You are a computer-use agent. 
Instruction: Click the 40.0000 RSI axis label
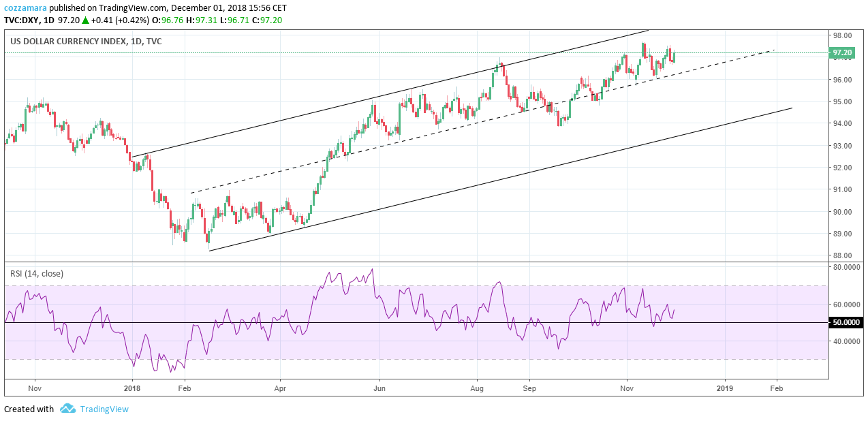coord(847,341)
